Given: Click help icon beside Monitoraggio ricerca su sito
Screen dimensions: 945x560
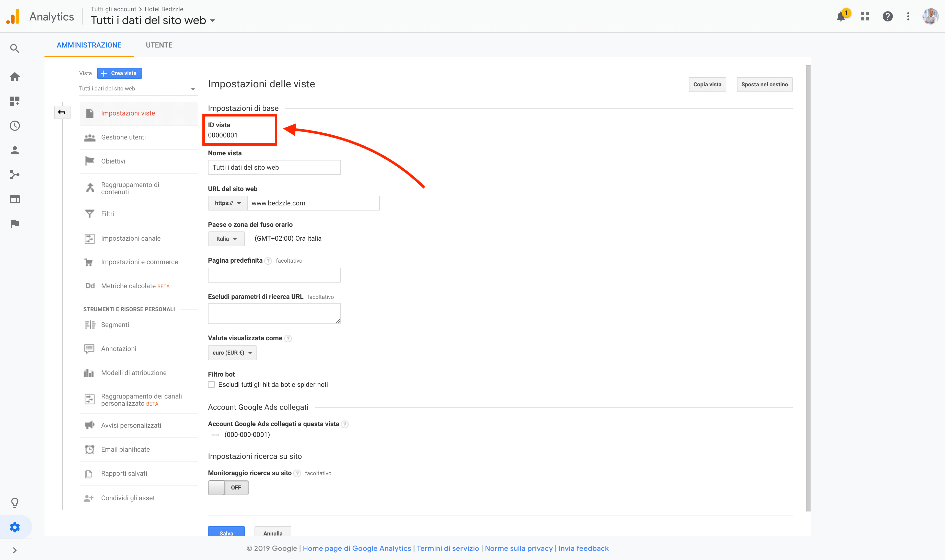Looking at the screenshot, I should point(297,473).
